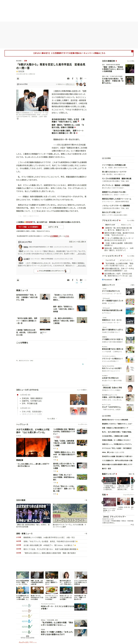Image resolution: width=138 pixels, height=644 pixels.
Task: Open the top news fire photo
Action: [x=33, y=447]
